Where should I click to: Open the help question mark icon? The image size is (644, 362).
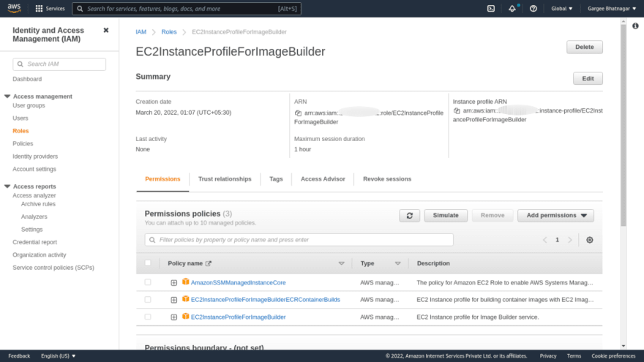(533, 9)
